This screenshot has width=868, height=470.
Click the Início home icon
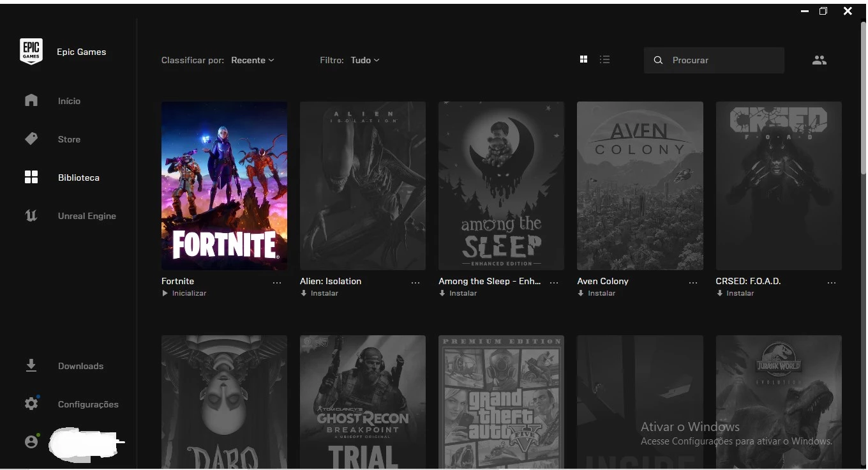coord(31,101)
